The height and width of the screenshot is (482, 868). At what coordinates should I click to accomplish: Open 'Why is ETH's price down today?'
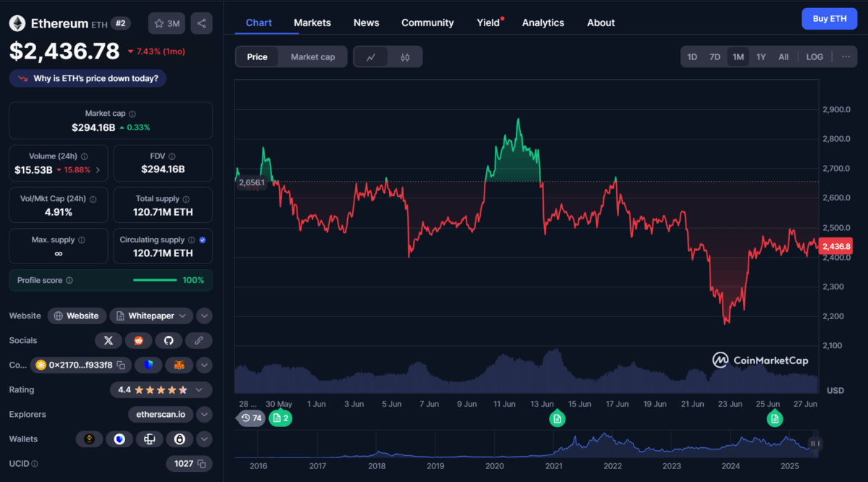tap(88, 78)
